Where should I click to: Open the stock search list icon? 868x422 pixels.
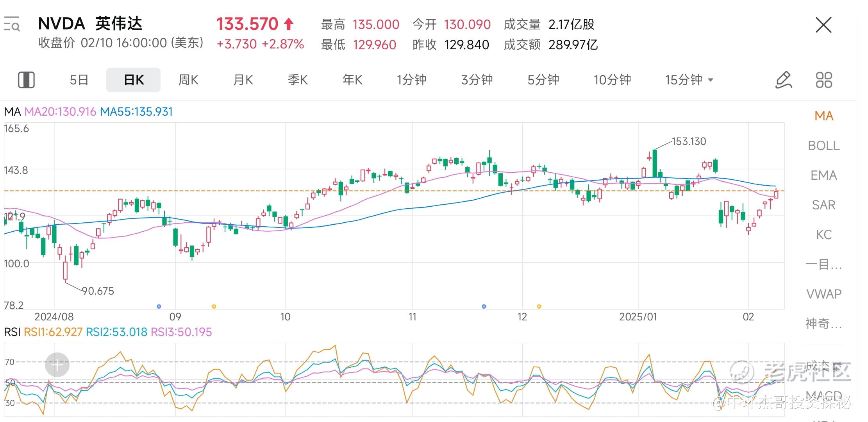click(x=12, y=24)
